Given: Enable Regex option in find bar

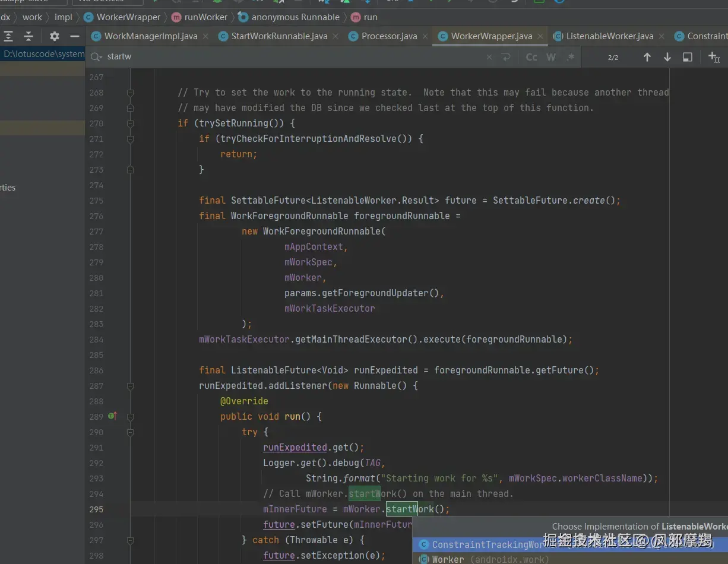Looking at the screenshot, I should [571, 58].
